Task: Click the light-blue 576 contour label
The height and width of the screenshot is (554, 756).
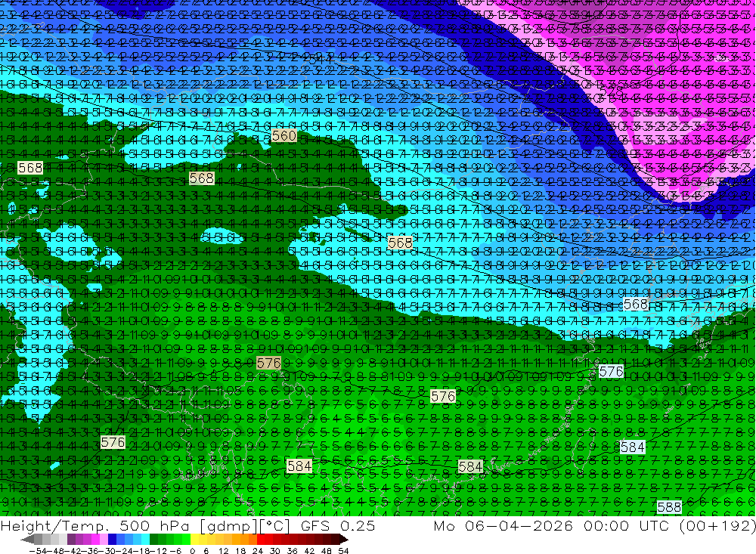Action: point(612,372)
